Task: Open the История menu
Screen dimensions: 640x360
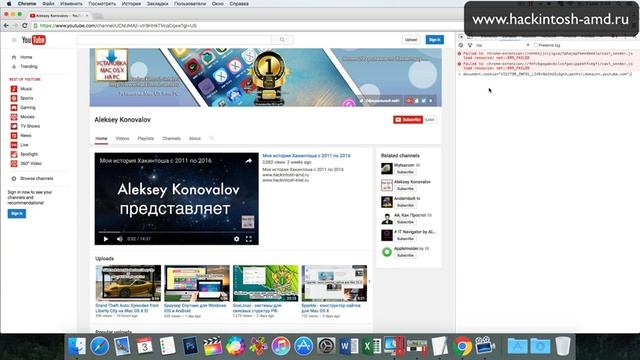Action: [x=131, y=4]
